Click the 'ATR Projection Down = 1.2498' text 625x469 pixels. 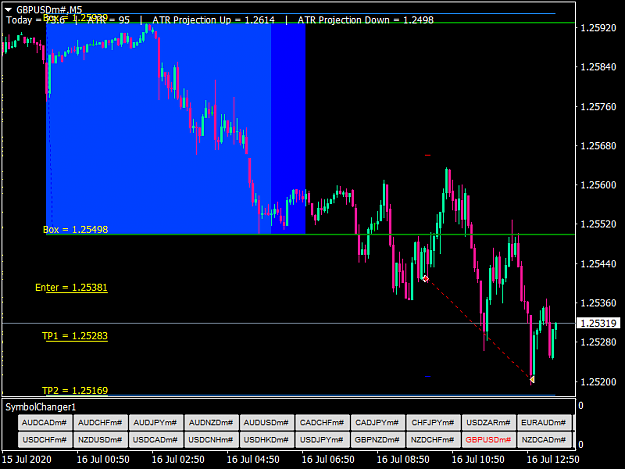tap(366, 20)
